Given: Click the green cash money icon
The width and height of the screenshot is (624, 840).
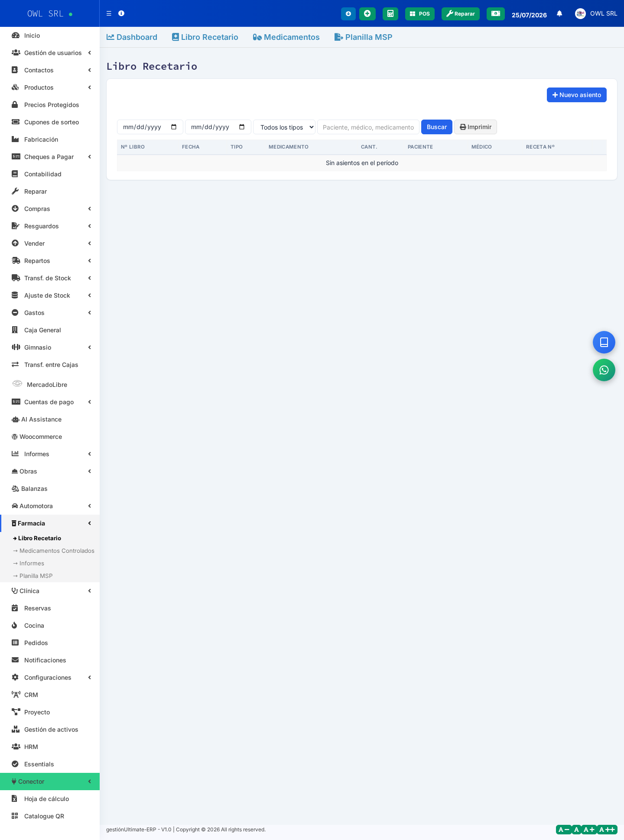Looking at the screenshot, I should 495,14.
